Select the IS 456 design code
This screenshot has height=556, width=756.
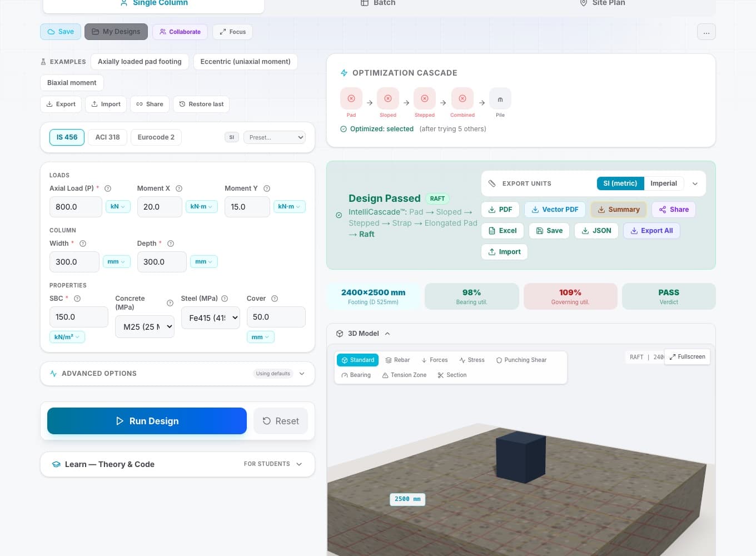[67, 137]
